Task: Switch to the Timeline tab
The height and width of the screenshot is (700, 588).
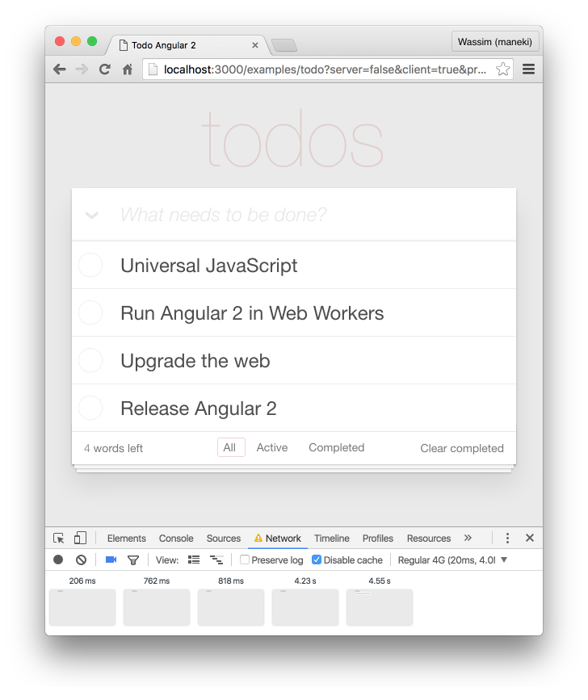Action: pos(332,539)
